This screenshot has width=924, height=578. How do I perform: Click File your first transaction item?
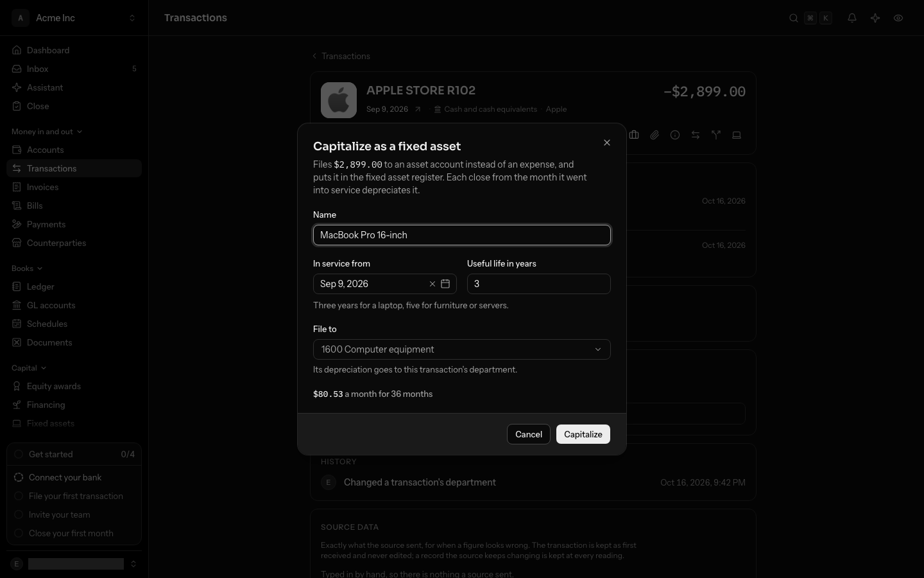coord(74,496)
